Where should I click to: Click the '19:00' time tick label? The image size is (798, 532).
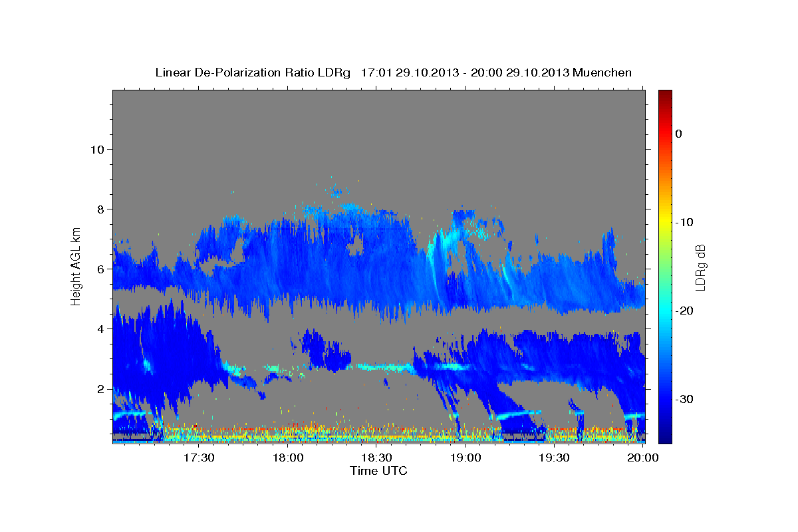(465, 458)
